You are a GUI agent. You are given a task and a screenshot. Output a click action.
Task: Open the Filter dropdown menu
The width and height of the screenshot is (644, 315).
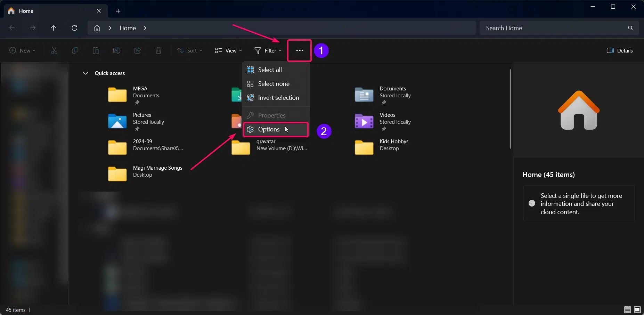[x=268, y=50]
